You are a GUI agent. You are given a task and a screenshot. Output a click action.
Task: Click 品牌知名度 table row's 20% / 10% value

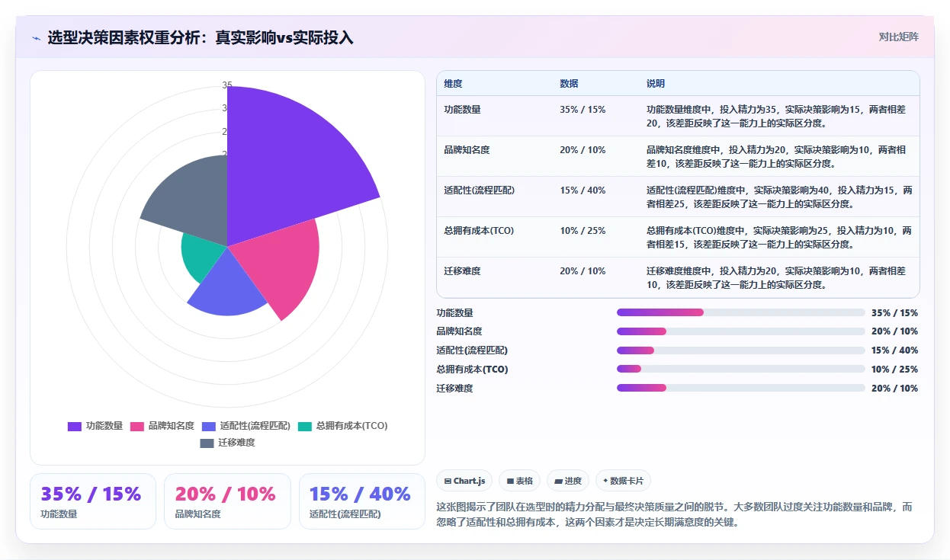point(583,150)
